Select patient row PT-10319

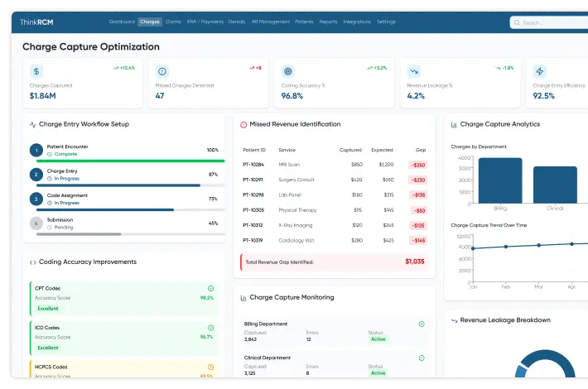pyautogui.click(x=335, y=241)
